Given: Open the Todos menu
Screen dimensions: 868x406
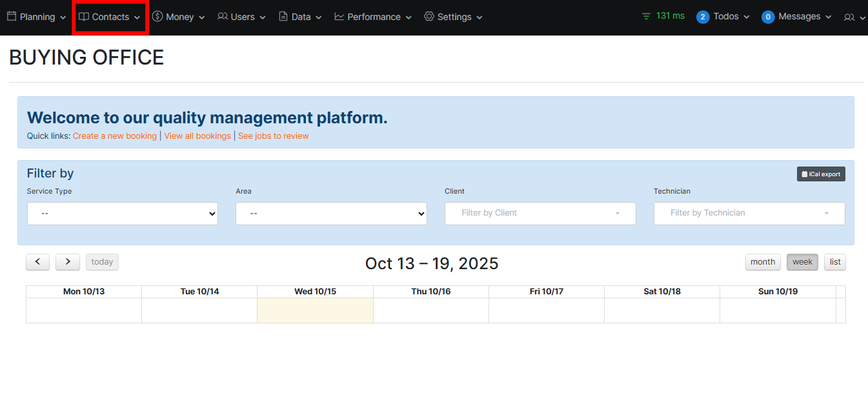Looking at the screenshot, I should pyautogui.click(x=726, y=17).
